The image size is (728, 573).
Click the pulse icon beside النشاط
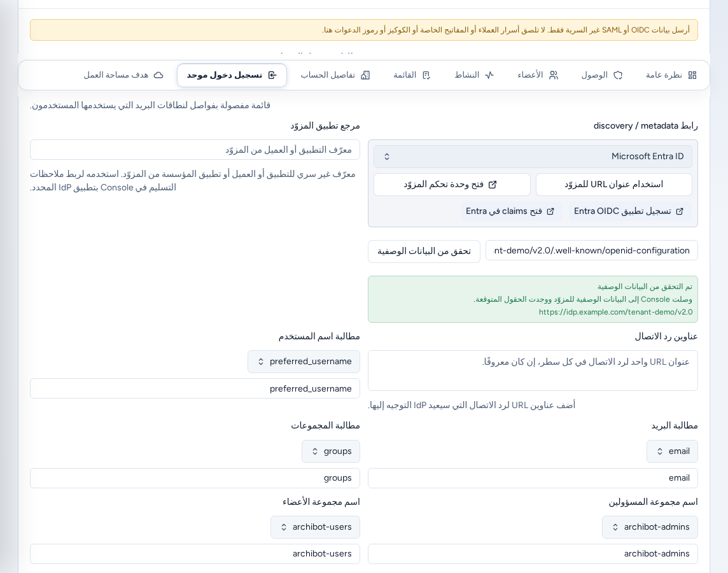[x=489, y=75]
